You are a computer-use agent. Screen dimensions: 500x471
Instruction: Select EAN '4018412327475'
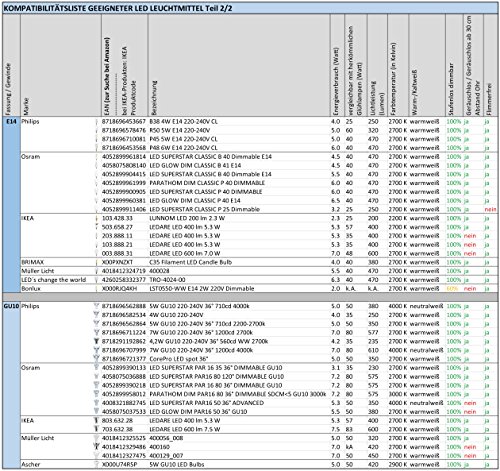[124, 455]
